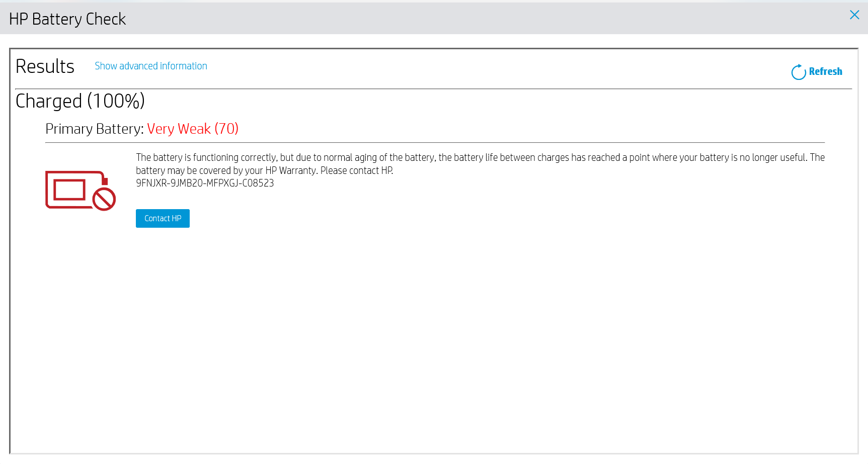The width and height of the screenshot is (868, 464).
Task: Click the Charged (100%) status text
Action: [x=80, y=101]
